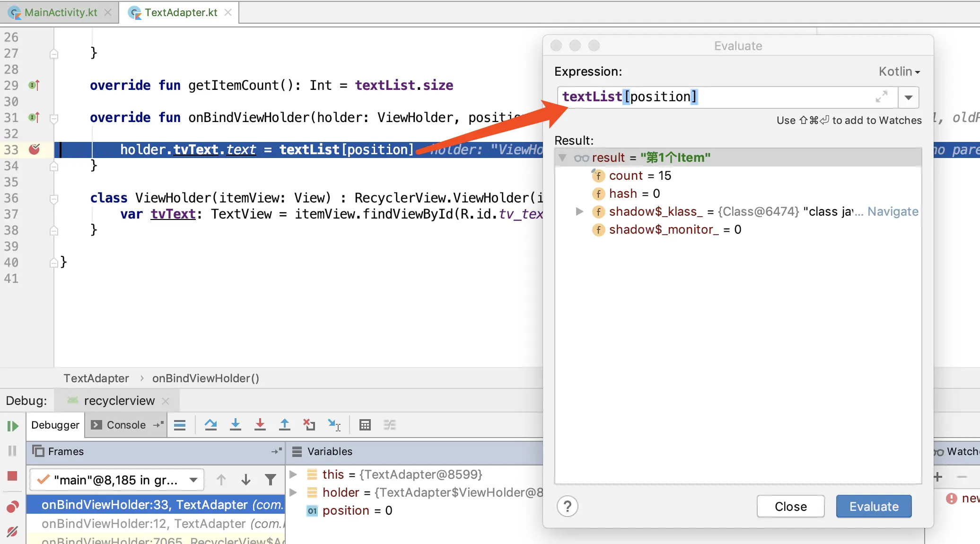This screenshot has height=544, width=980.
Task: Open expression history dropdown
Action: 909,97
